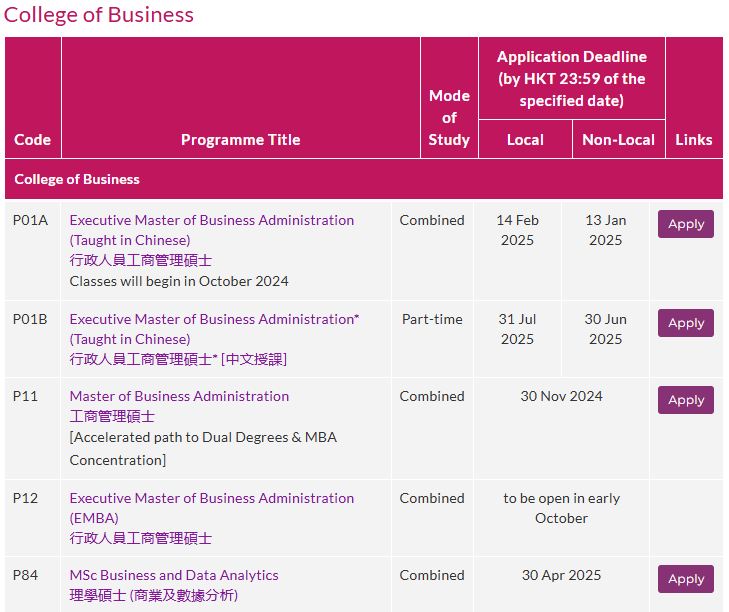Click the Links column header

[694, 140]
